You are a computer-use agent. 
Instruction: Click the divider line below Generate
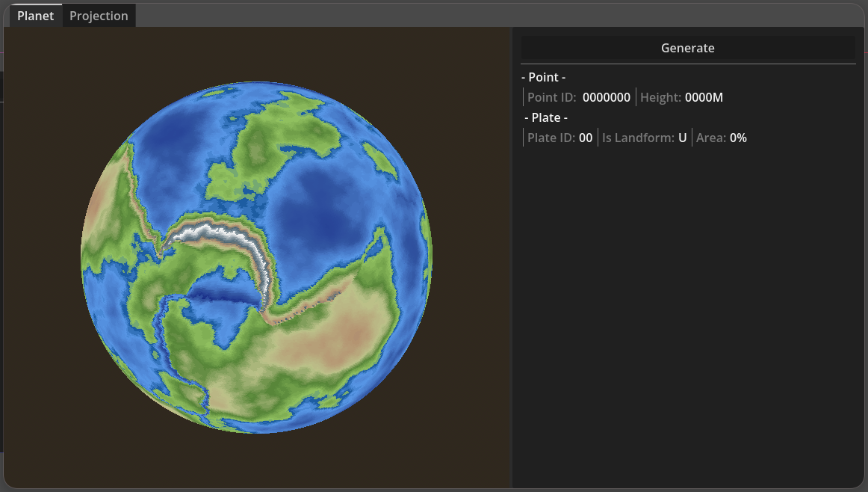pyautogui.click(x=688, y=62)
